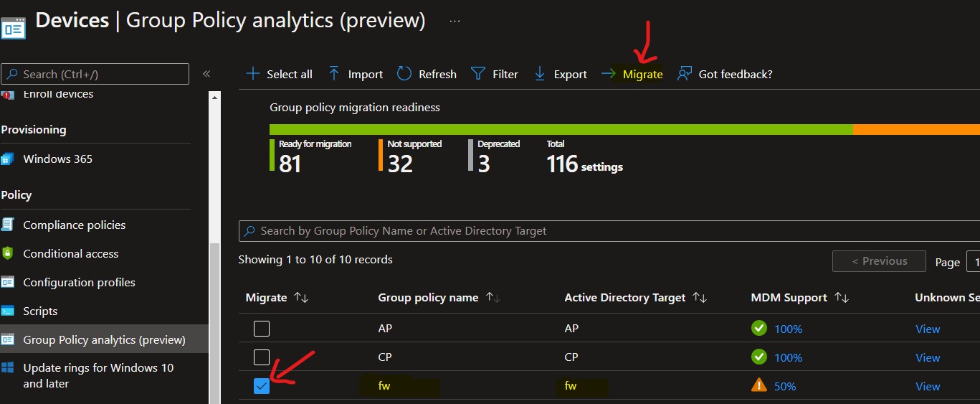Image resolution: width=980 pixels, height=404 pixels.
Task: Check the Migrate checkbox for AP
Action: 262,329
